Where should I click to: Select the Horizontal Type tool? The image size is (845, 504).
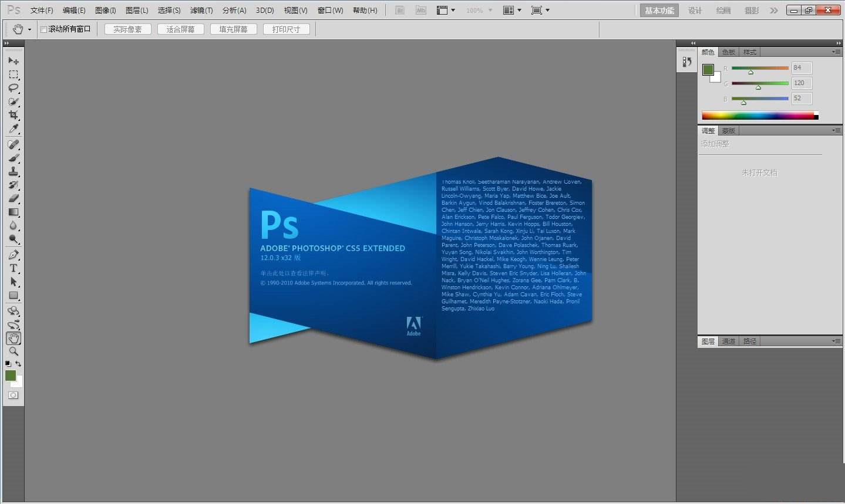coord(14,268)
